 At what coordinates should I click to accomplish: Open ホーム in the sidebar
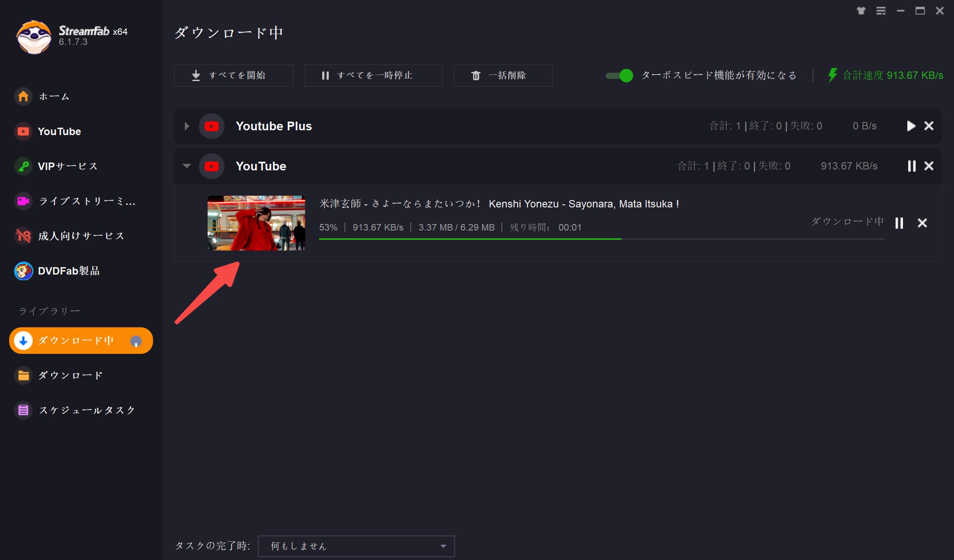54,96
